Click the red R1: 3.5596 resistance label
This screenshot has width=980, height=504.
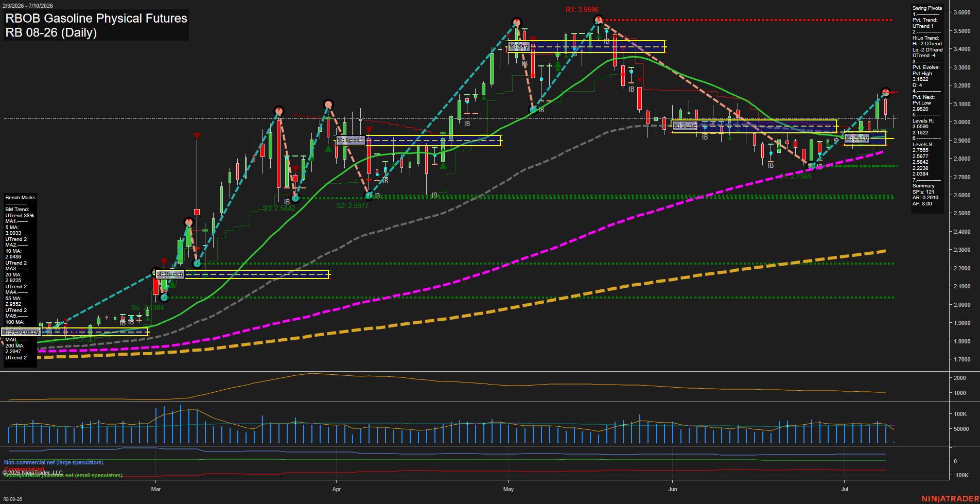click(x=582, y=9)
